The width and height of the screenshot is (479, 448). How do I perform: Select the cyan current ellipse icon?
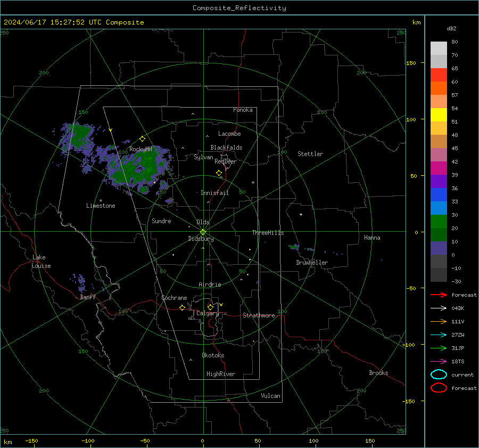pos(439,374)
